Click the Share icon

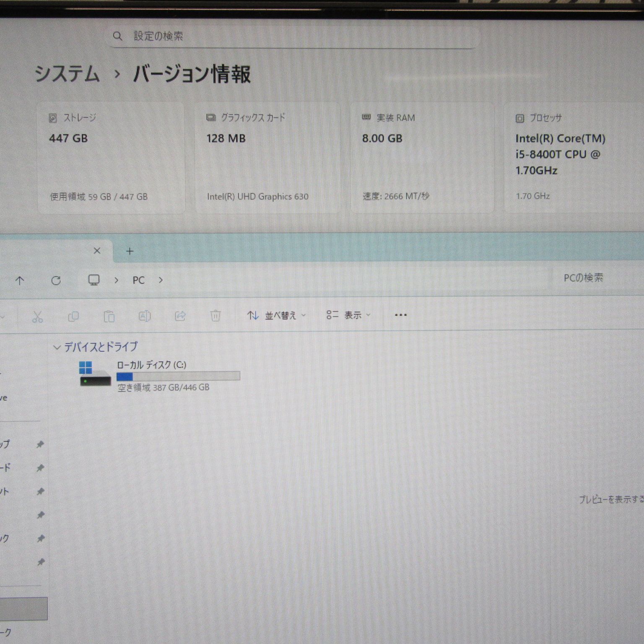click(x=180, y=317)
